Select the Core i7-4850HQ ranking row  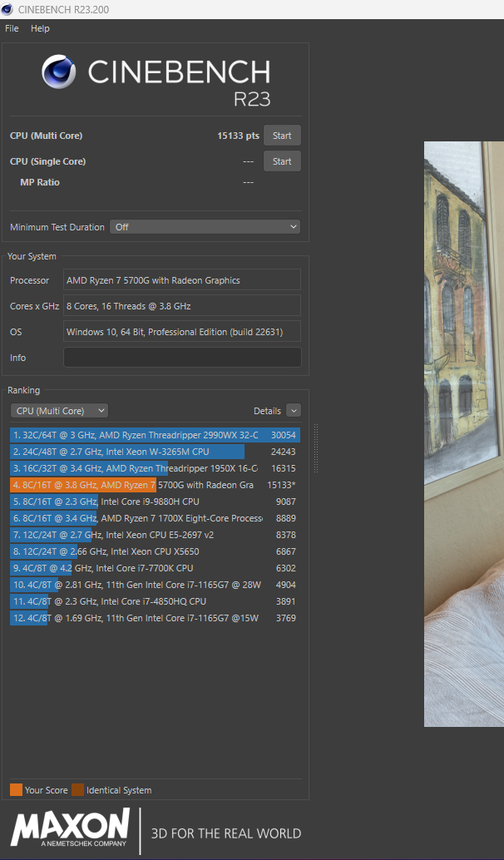pos(156,601)
